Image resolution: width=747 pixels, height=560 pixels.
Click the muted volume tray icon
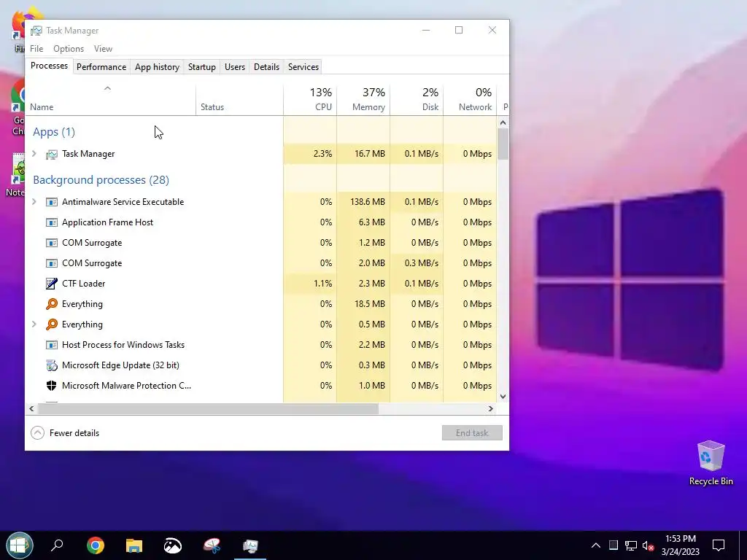click(x=648, y=545)
